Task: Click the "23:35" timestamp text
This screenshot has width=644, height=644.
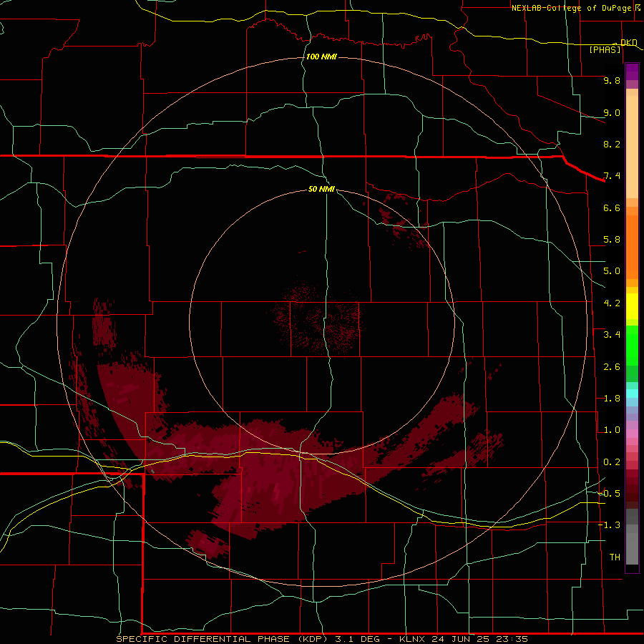Action: coord(512,639)
